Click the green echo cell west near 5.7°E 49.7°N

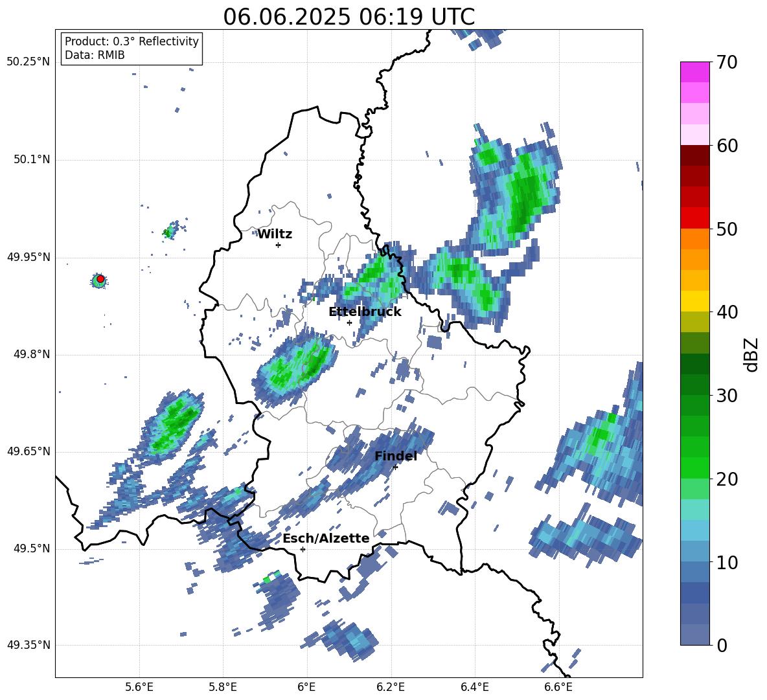coord(172,424)
